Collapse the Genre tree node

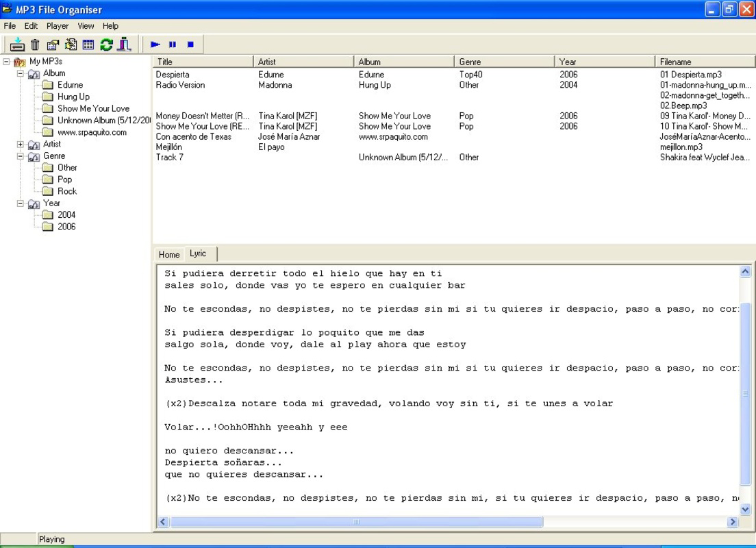click(21, 155)
